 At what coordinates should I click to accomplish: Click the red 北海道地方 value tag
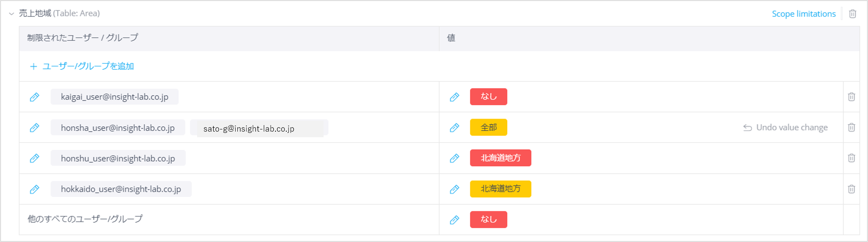501,158
